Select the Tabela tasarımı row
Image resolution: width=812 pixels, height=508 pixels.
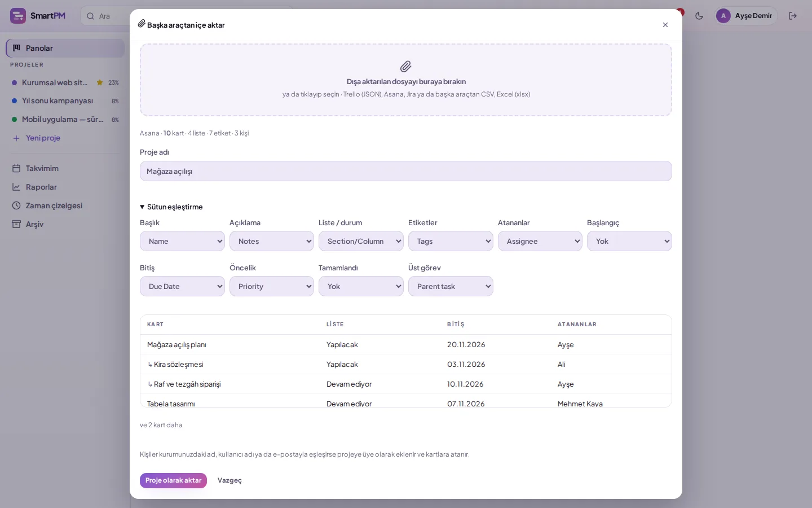pyautogui.click(x=406, y=401)
